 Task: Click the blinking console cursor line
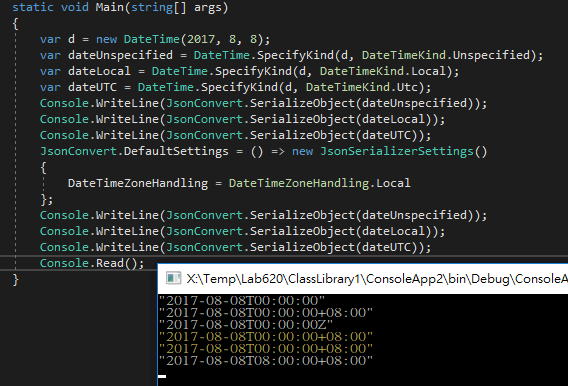pyautogui.click(x=162, y=376)
